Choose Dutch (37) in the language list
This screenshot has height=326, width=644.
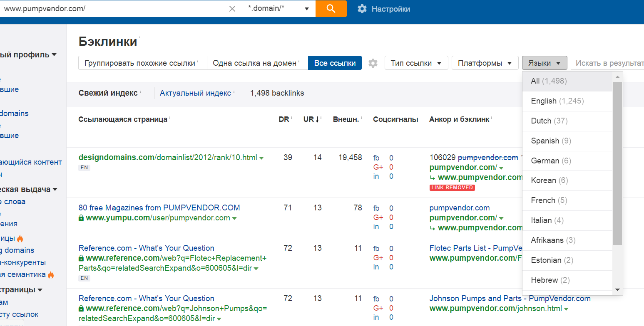[x=548, y=121]
